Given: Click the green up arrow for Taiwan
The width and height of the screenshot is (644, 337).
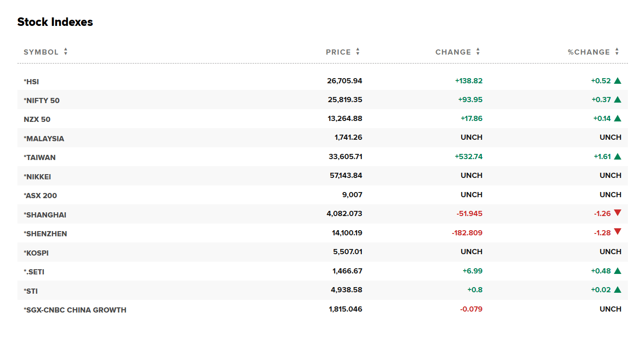Looking at the screenshot, I should [618, 156].
